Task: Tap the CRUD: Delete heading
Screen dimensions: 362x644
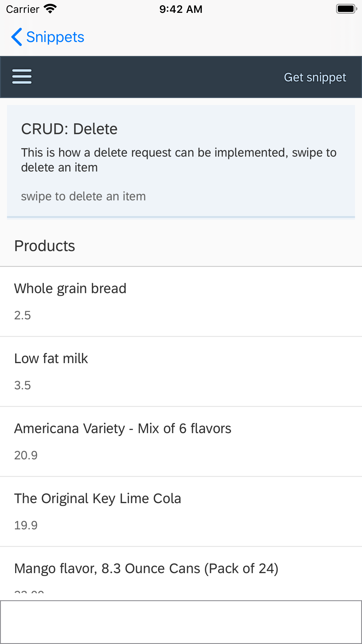Action: 69,129
